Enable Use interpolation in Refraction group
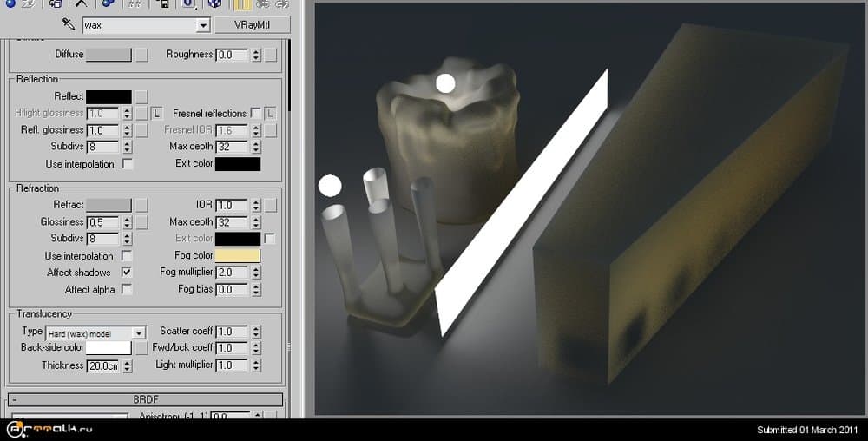The height and width of the screenshot is (441, 868). [127, 255]
